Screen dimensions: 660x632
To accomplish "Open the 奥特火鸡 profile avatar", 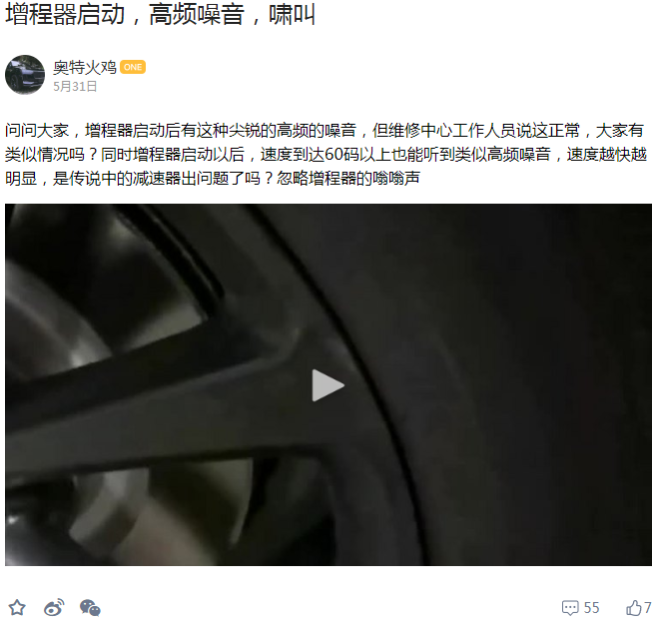I will (25, 75).
